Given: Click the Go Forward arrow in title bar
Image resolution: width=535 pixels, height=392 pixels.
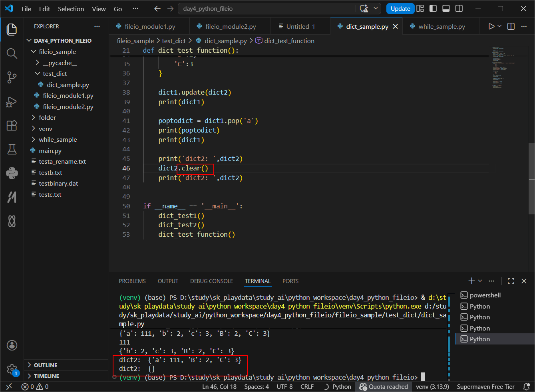Looking at the screenshot, I should click(171, 8).
